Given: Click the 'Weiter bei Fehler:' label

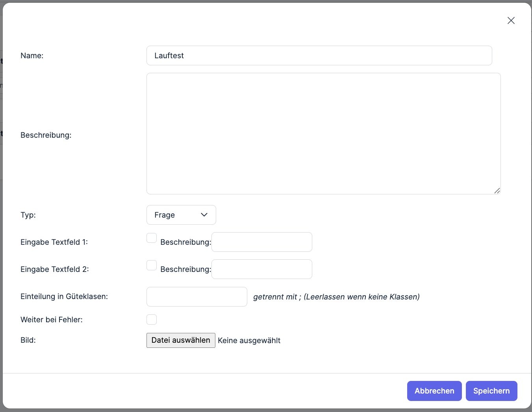Looking at the screenshot, I should (52, 320).
